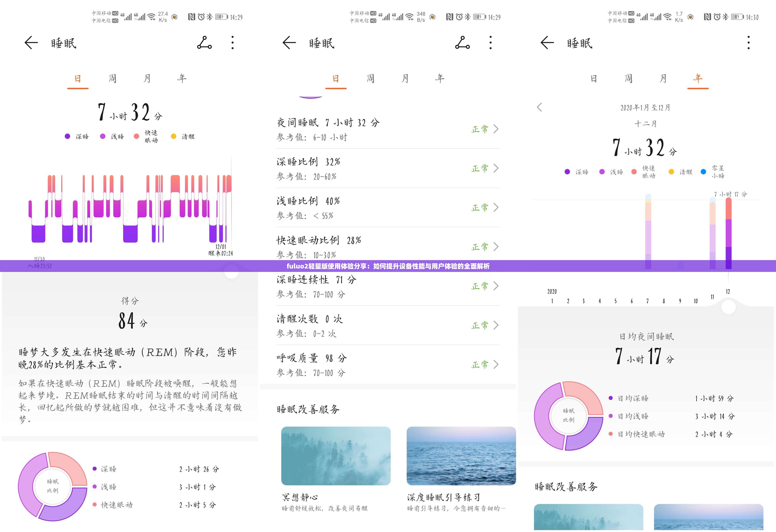Open three-dot menu in right screen
This screenshot has width=776, height=532.
point(749,43)
